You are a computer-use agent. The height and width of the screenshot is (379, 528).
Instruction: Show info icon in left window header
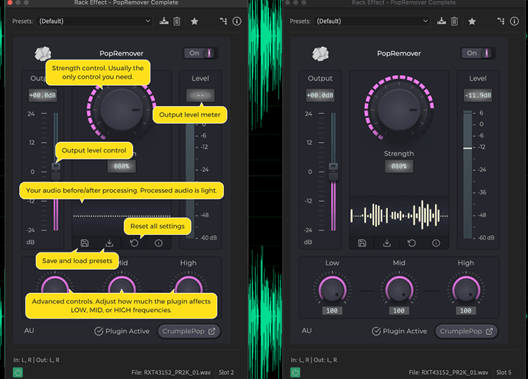(x=237, y=21)
